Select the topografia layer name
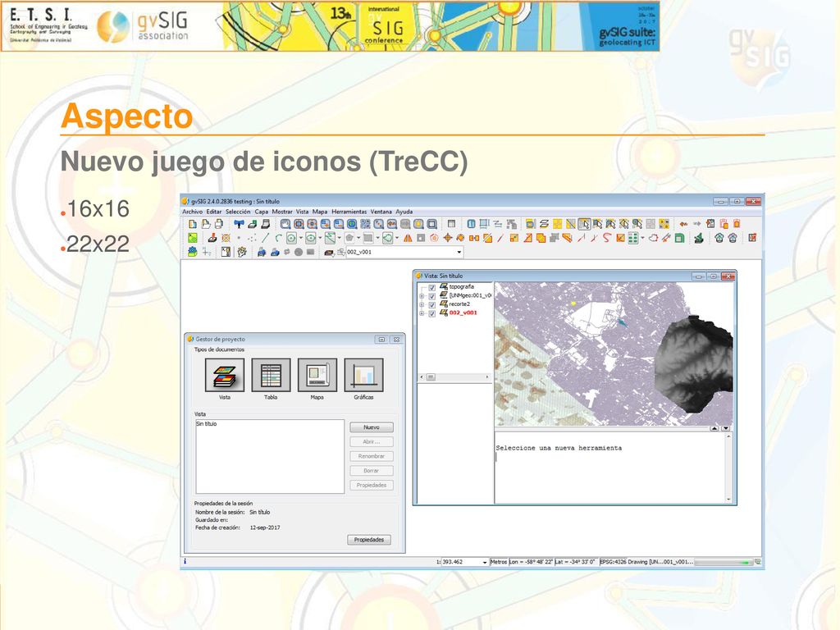840x630 pixels. coord(462,287)
